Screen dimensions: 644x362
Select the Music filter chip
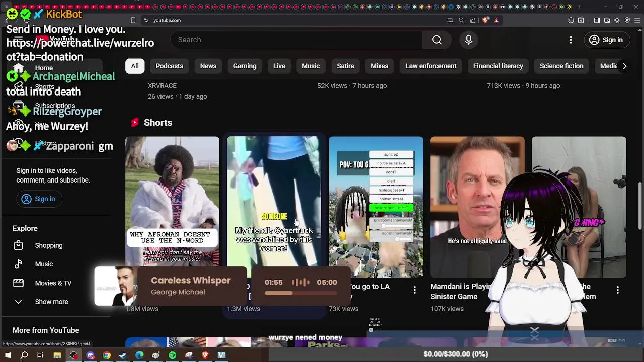[311, 66]
